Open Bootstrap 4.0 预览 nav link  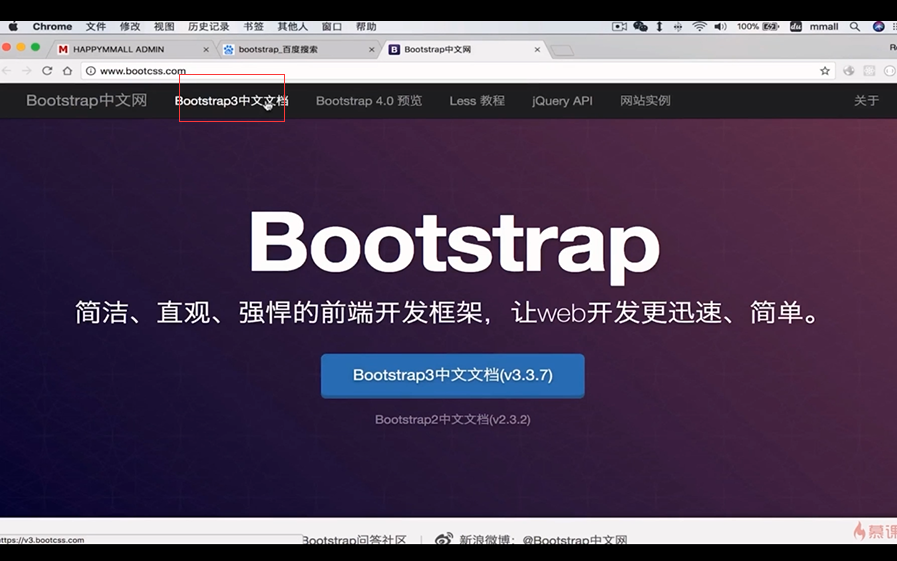click(x=369, y=101)
